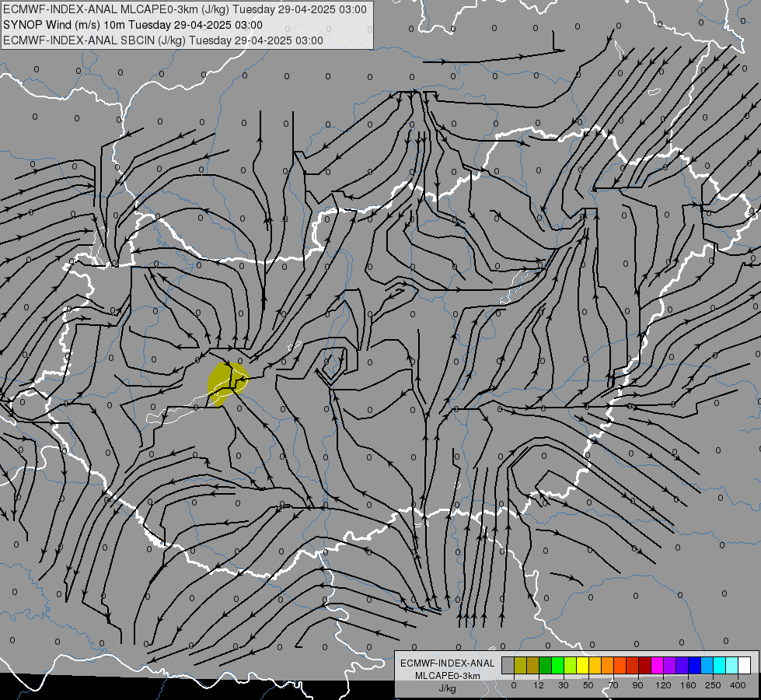Click the legend scale value 250
Viewport: 761px width, 700px height.
click(713, 685)
